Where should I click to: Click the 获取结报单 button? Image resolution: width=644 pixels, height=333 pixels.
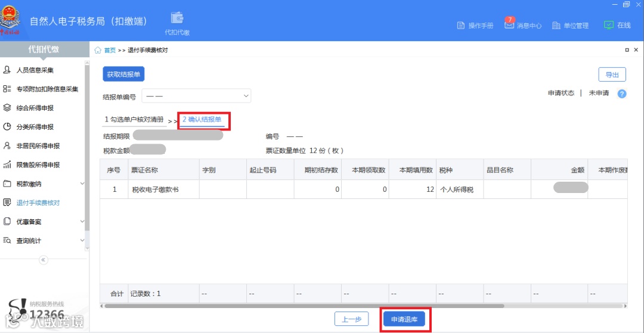coord(123,74)
